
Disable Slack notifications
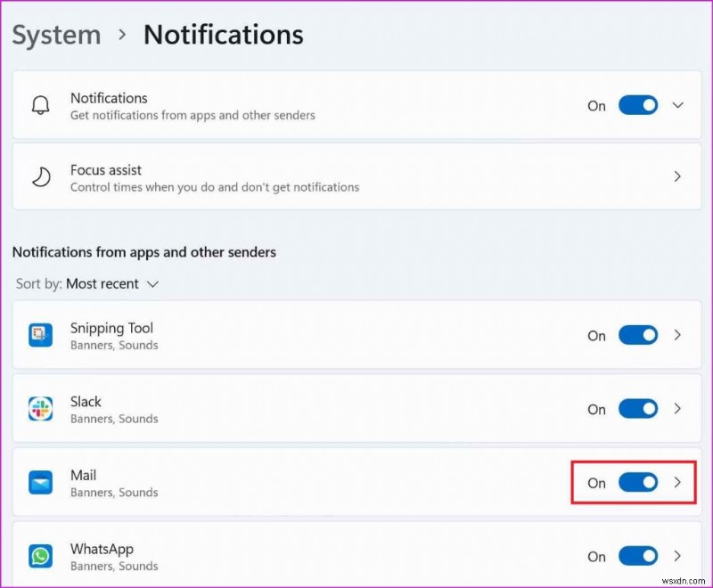click(x=638, y=409)
